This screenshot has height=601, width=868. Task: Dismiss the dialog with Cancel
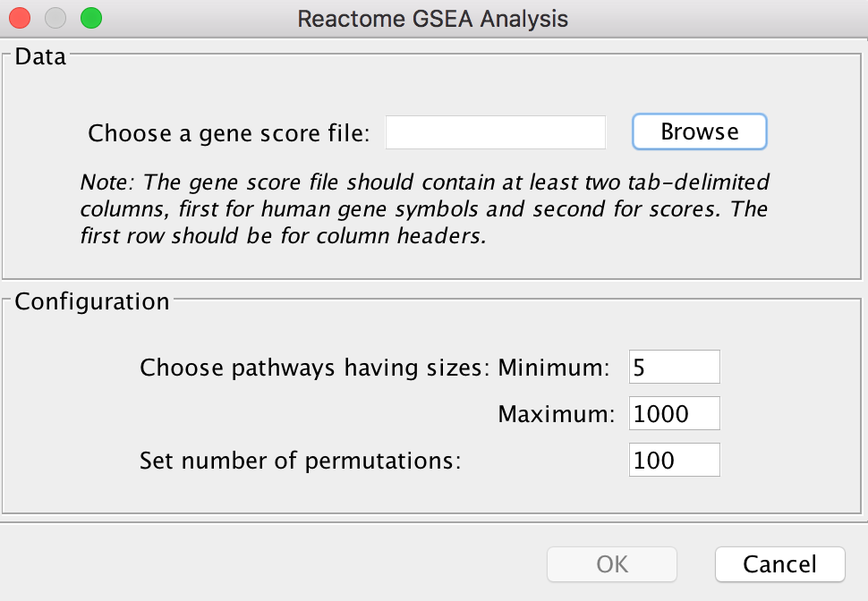pyautogui.click(x=780, y=564)
